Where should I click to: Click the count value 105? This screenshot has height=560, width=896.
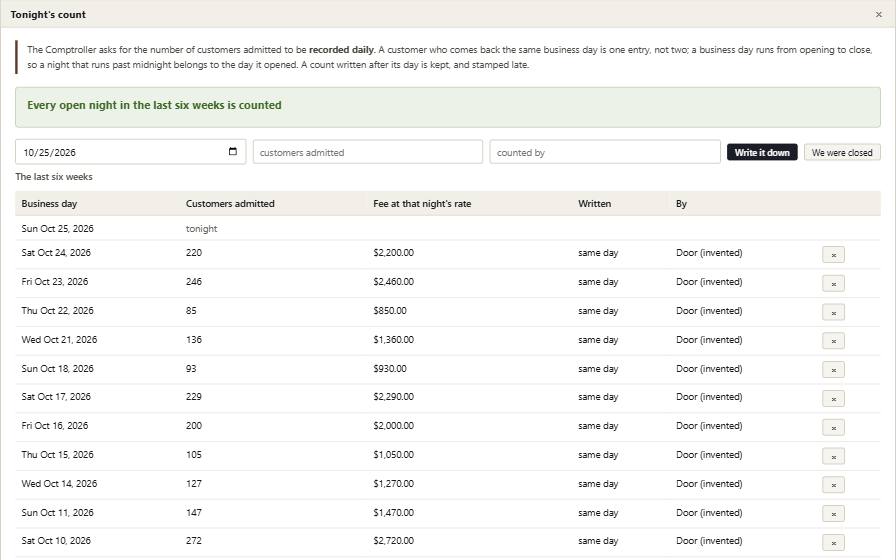tap(194, 455)
